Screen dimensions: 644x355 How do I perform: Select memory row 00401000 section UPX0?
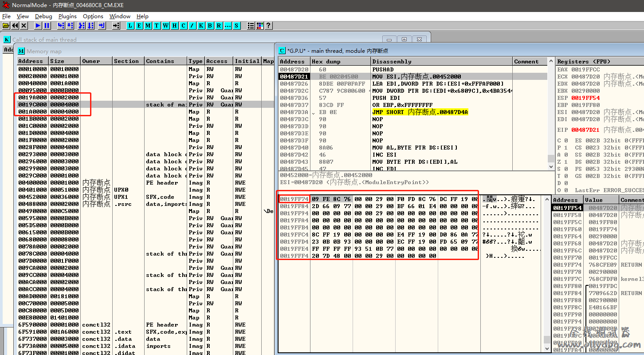(145, 190)
